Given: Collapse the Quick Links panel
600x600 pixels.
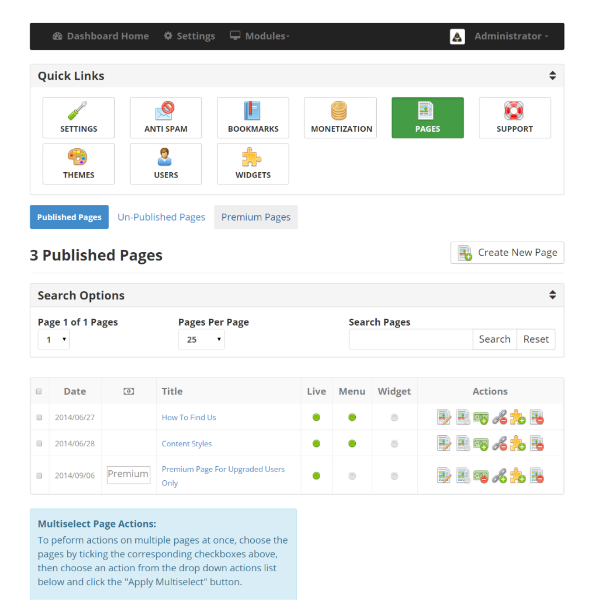Looking at the screenshot, I should click(x=552, y=76).
